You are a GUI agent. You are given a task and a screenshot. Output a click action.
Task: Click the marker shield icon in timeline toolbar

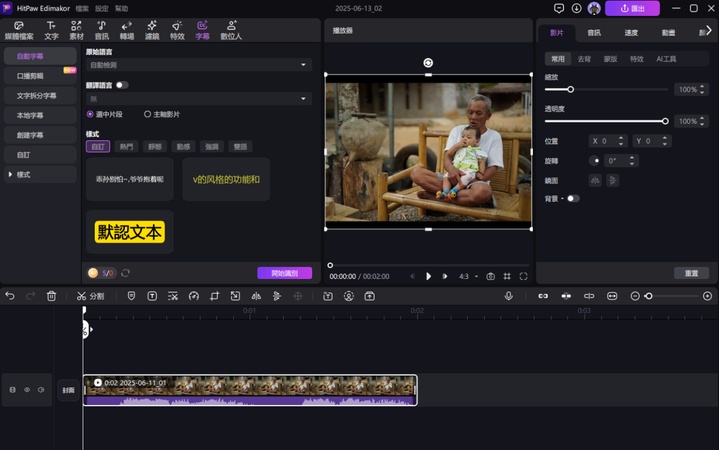tap(131, 296)
